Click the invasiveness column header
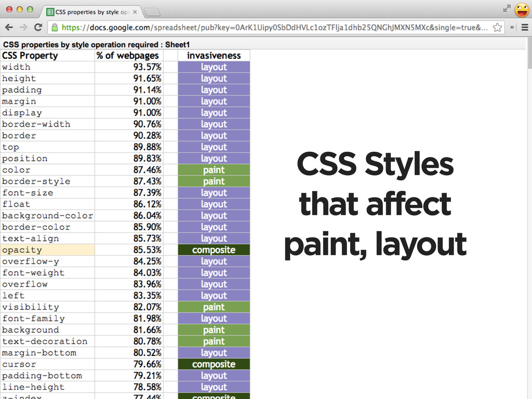The width and height of the screenshot is (532, 399). 214,56
